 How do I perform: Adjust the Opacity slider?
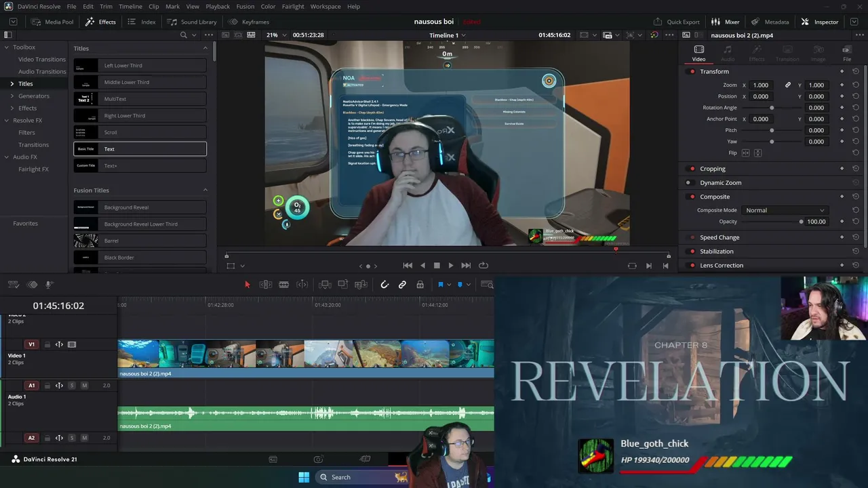point(801,222)
